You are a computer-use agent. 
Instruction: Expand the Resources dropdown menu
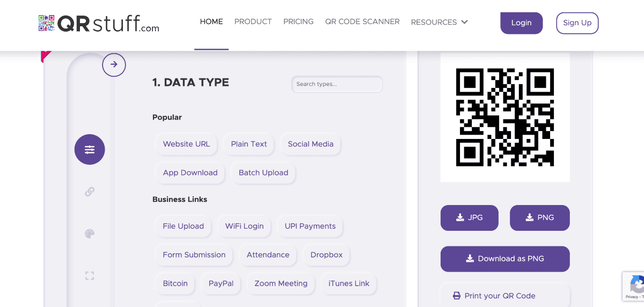pos(439,22)
